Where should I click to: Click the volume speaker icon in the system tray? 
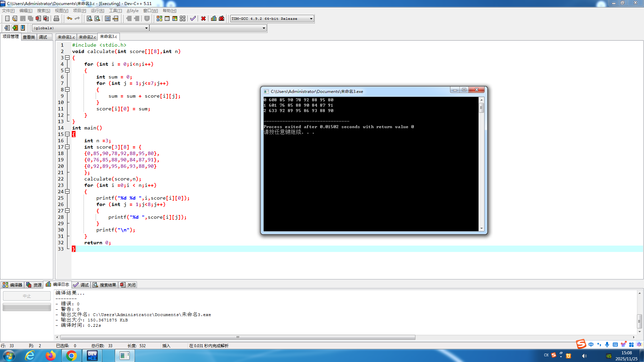tap(584, 356)
